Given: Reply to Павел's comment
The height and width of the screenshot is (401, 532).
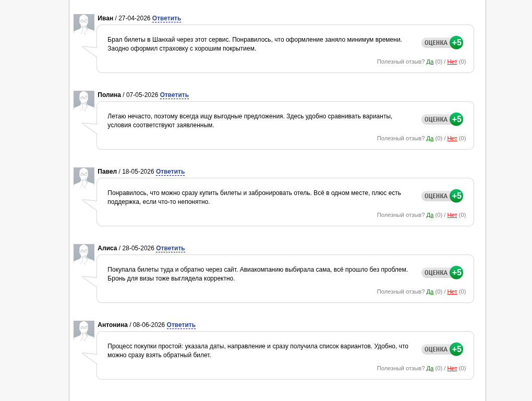Looking at the screenshot, I should click(171, 172).
